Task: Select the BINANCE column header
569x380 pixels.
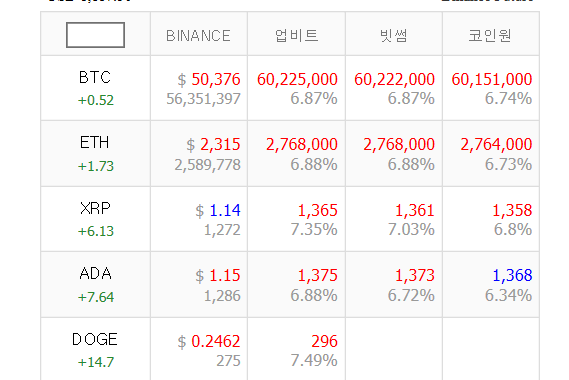Action: (x=198, y=36)
